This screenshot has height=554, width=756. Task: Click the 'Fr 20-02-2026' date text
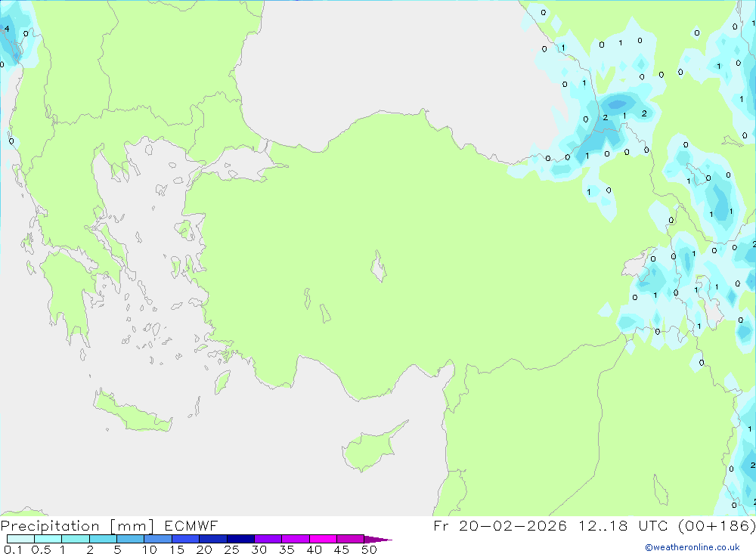point(500,525)
